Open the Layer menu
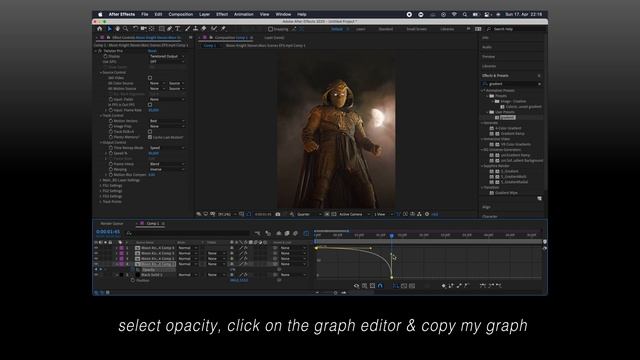Image resolution: width=640 pixels, height=360 pixels. coord(204,14)
